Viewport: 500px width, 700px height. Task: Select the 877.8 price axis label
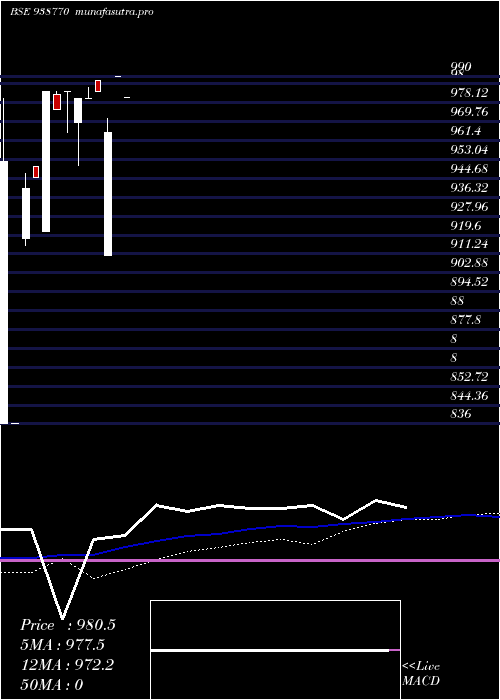pos(466,320)
